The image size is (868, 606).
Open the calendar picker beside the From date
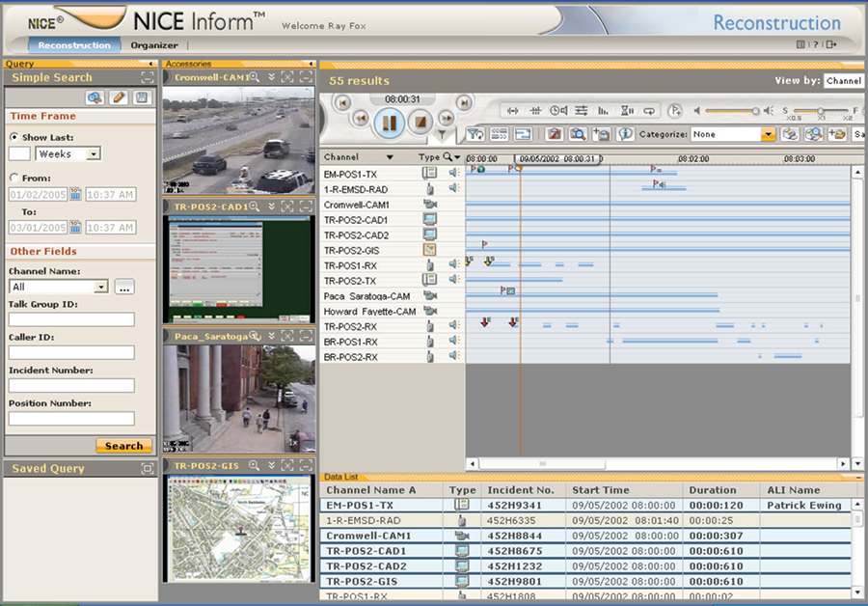75,194
